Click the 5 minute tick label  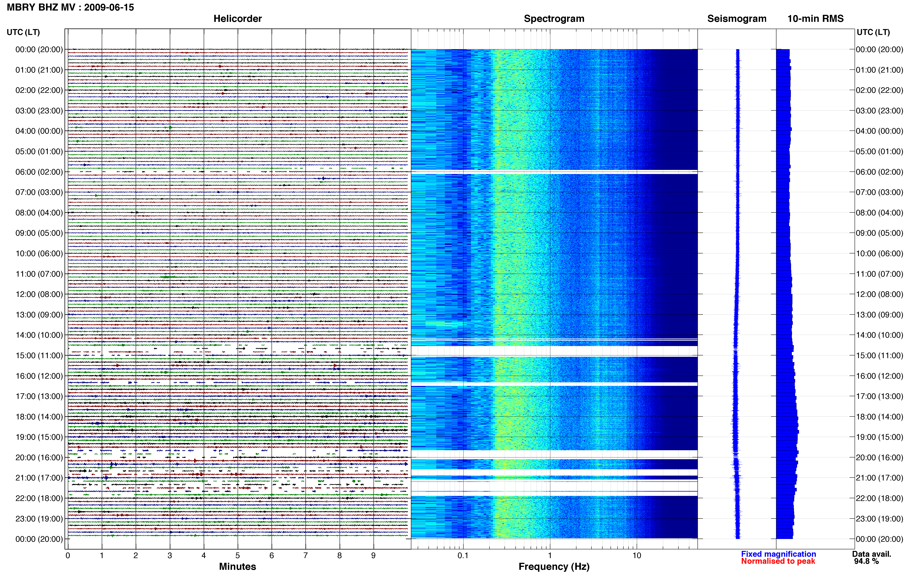pyautogui.click(x=238, y=555)
